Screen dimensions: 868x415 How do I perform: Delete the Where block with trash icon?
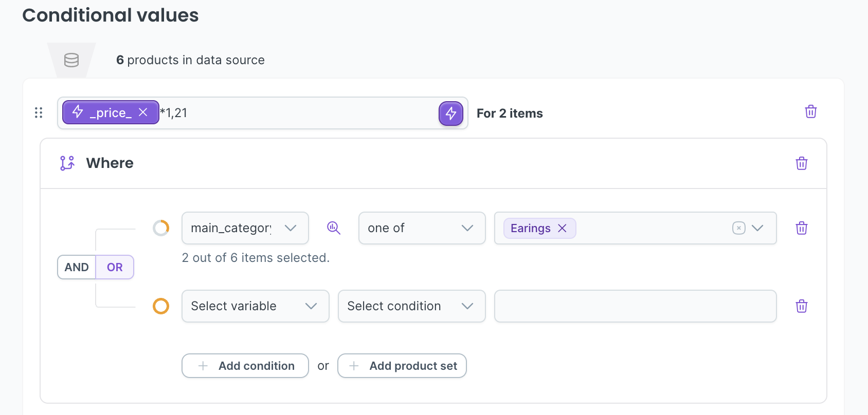click(801, 163)
